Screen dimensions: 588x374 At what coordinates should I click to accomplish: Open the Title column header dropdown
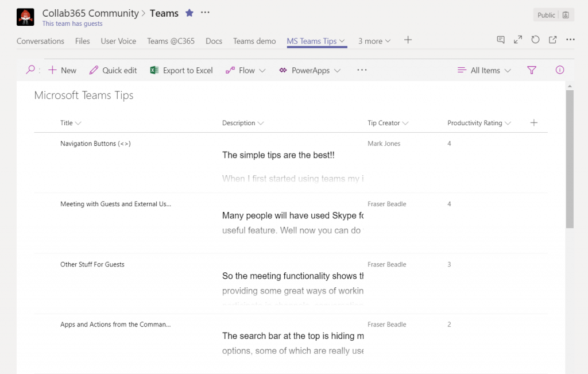pos(71,123)
